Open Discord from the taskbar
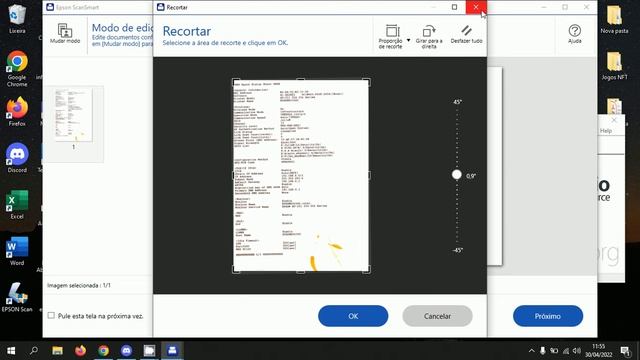 (126, 350)
